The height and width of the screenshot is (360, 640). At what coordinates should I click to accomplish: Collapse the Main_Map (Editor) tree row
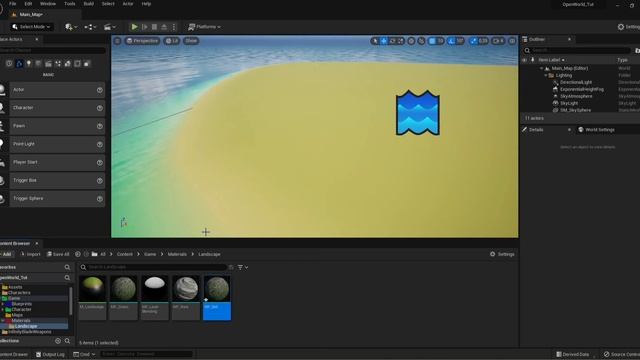[x=542, y=69]
